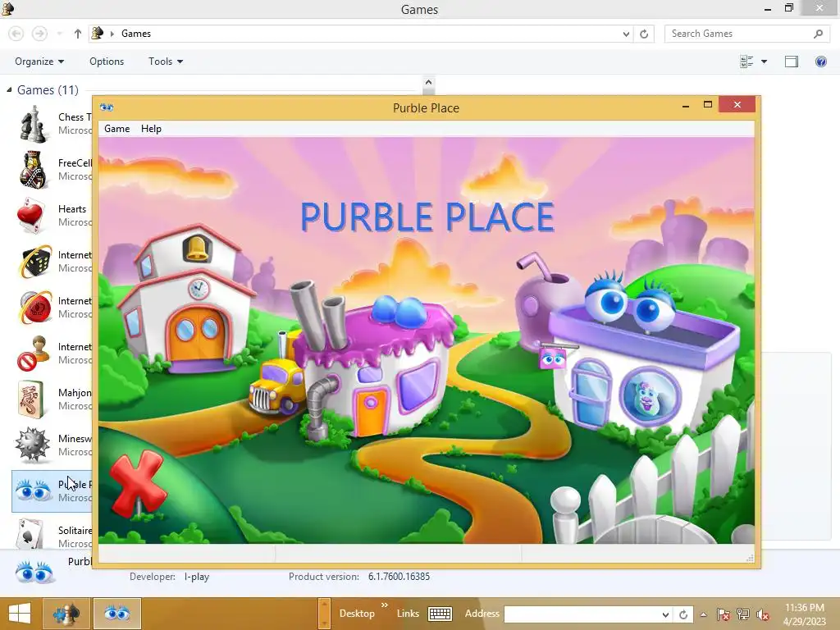
Task: Open the Organize dropdown
Action: pos(39,62)
